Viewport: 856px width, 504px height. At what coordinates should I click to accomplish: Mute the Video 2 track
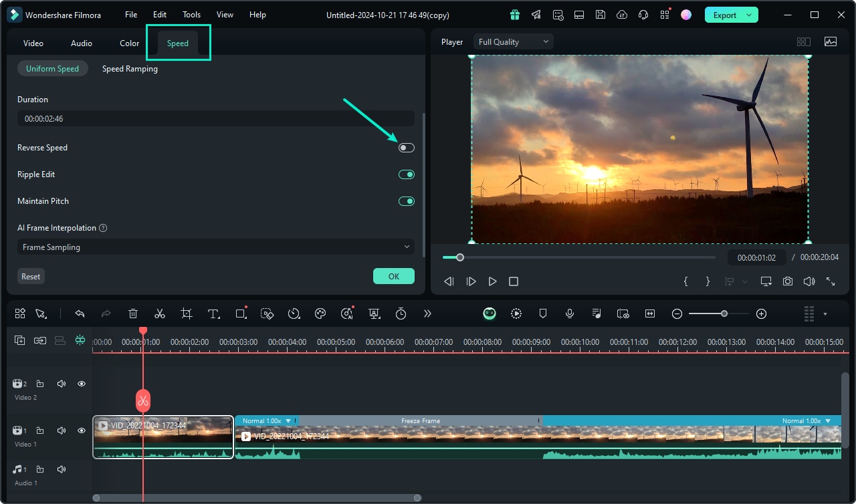pos(62,384)
